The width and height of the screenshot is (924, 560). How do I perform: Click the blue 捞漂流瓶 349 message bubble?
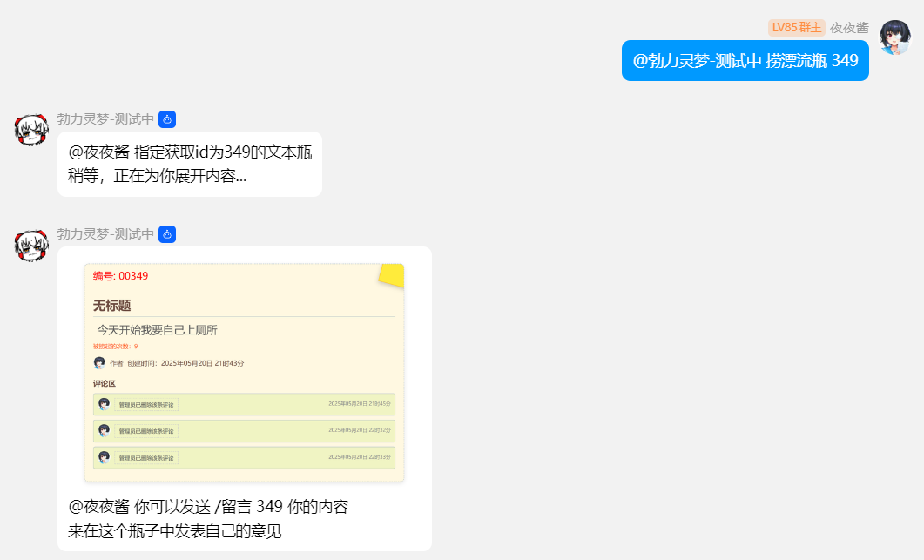[x=745, y=60]
